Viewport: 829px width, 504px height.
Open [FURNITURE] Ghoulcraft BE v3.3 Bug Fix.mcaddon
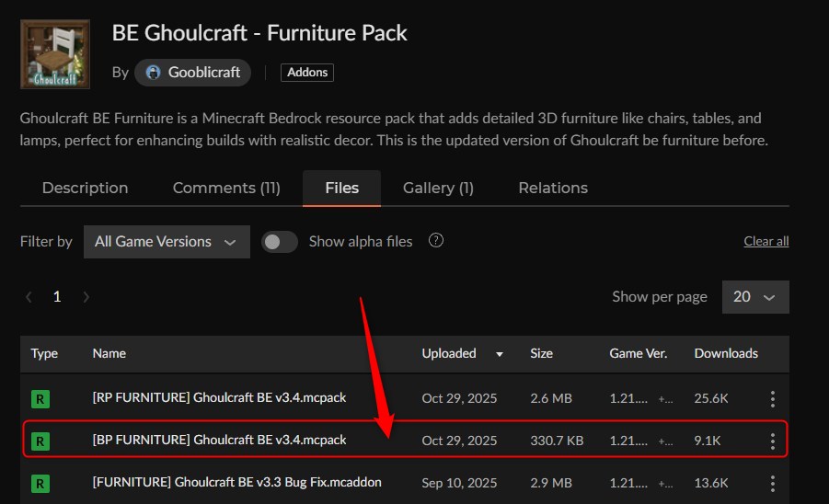pos(236,482)
